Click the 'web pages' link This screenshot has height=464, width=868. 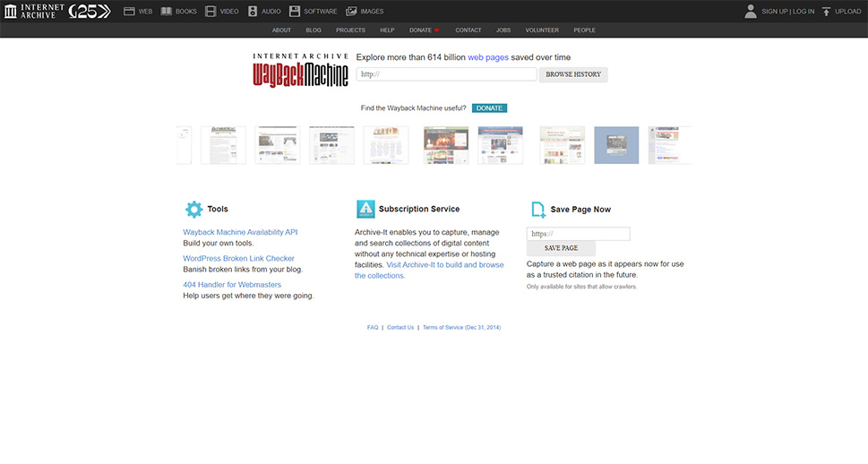[487, 57]
